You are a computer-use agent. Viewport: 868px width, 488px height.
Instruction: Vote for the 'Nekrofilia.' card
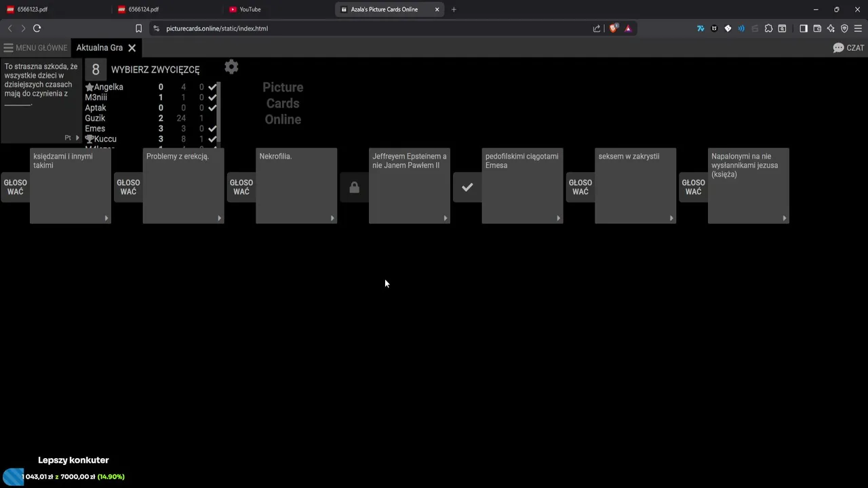click(241, 188)
